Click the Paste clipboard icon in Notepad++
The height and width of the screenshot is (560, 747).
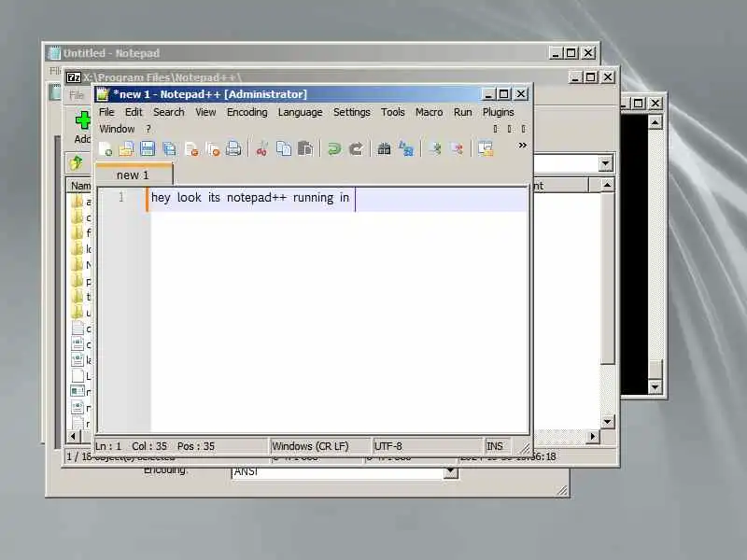tap(305, 149)
